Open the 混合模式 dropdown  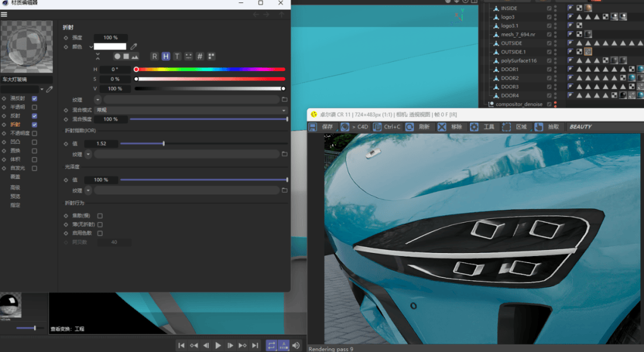pos(191,110)
